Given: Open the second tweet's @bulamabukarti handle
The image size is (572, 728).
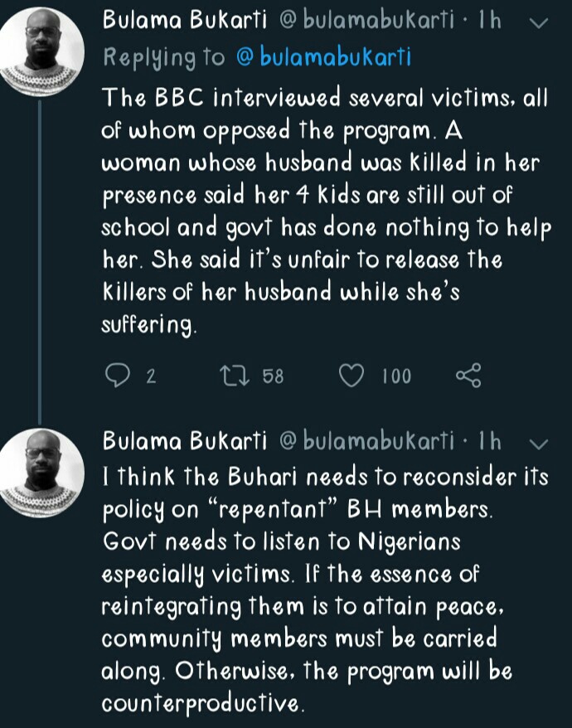Looking at the screenshot, I should point(367,441).
